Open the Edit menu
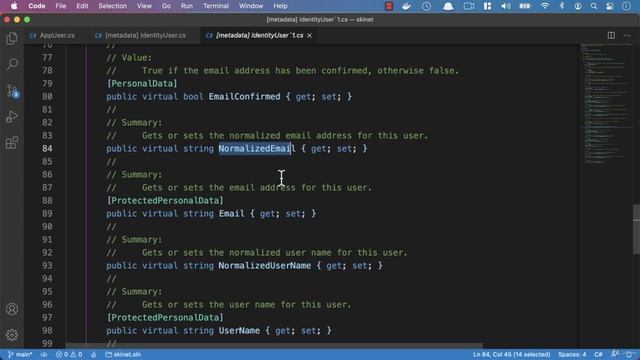 click(x=82, y=6)
